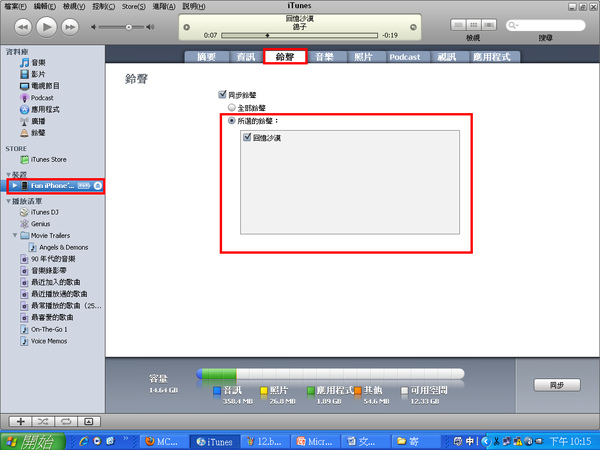Viewport: 600px width, 450px height.
Task: Collapse the 裝置 section
Action: click(x=8, y=174)
